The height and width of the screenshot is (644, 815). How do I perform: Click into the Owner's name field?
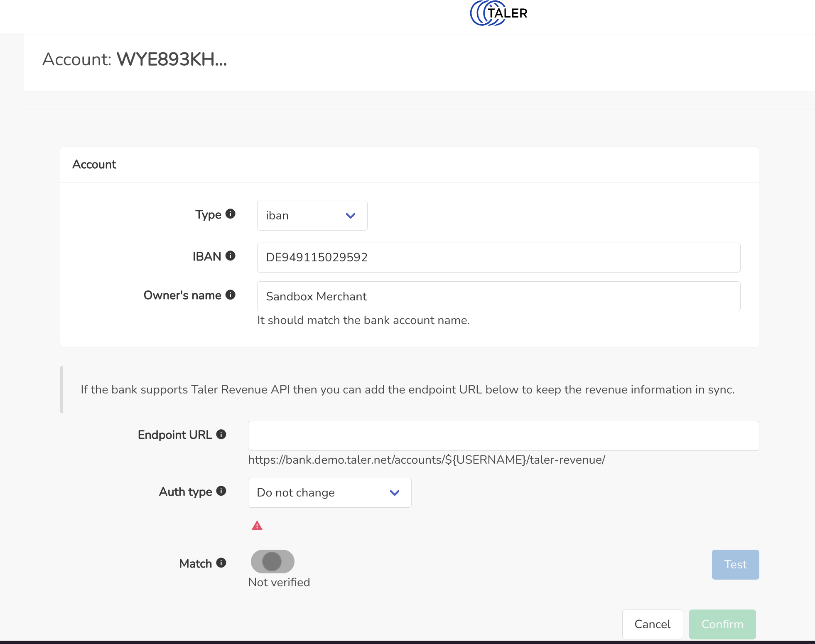pyautogui.click(x=498, y=296)
